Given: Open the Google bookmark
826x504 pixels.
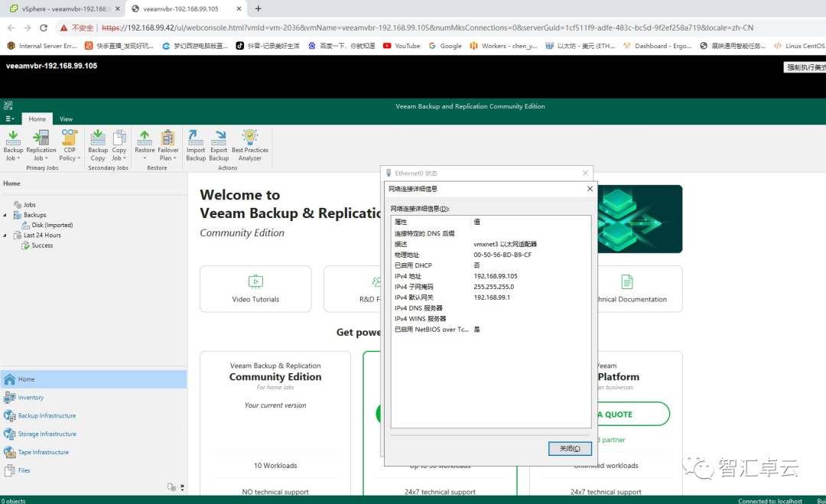Looking at the screenshot, I should [x=445, y=46].
